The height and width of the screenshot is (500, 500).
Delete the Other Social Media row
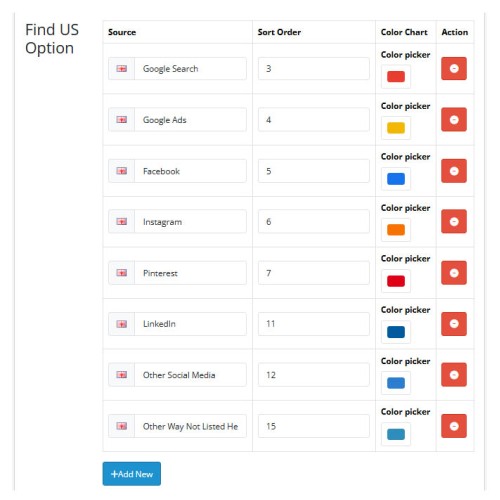(x=454, y=375)
